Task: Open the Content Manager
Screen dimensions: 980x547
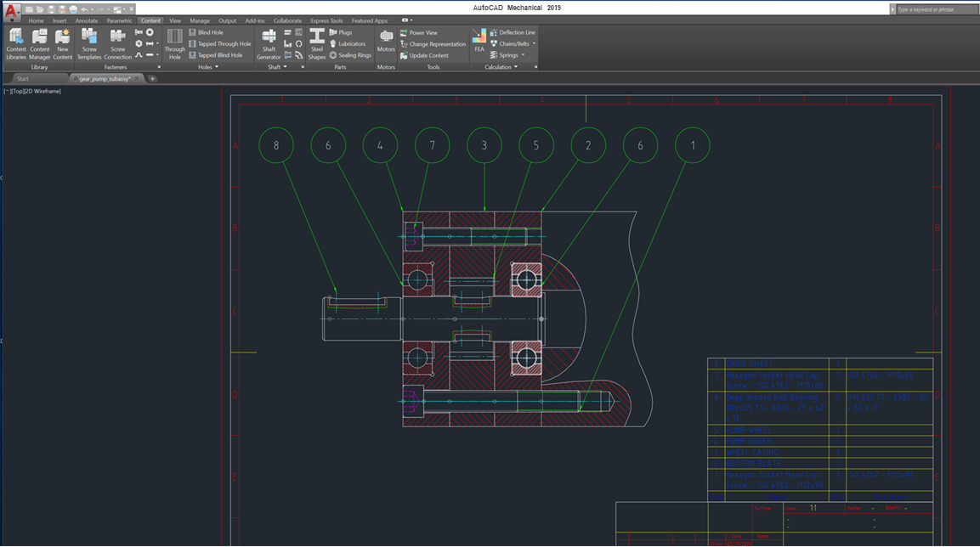Action: pyautogui.click(x=40, y=43)
